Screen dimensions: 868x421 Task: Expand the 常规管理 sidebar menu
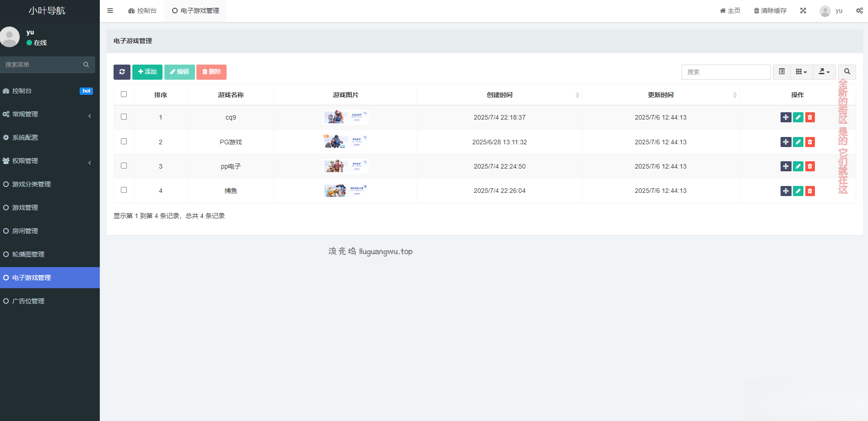coord(46,114)
